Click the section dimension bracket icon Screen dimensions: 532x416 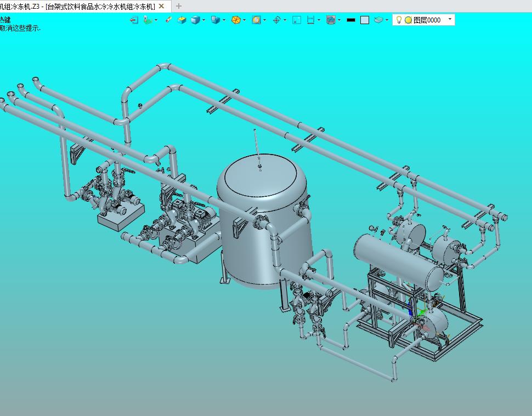[310, 20]
